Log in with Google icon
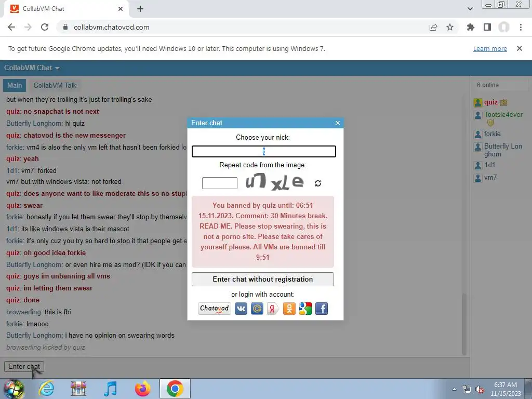Screen dimensions: 532x399 [305, 309]
